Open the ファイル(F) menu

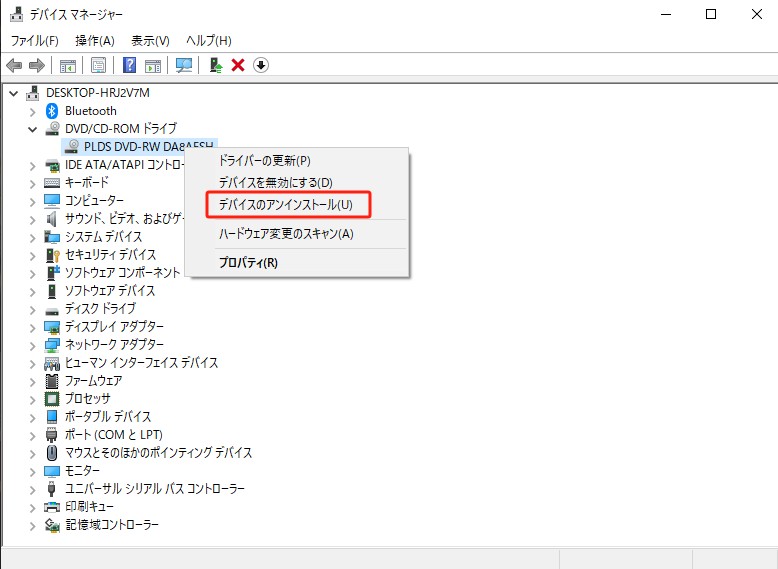pyautogui.click(x=34, y=40)
